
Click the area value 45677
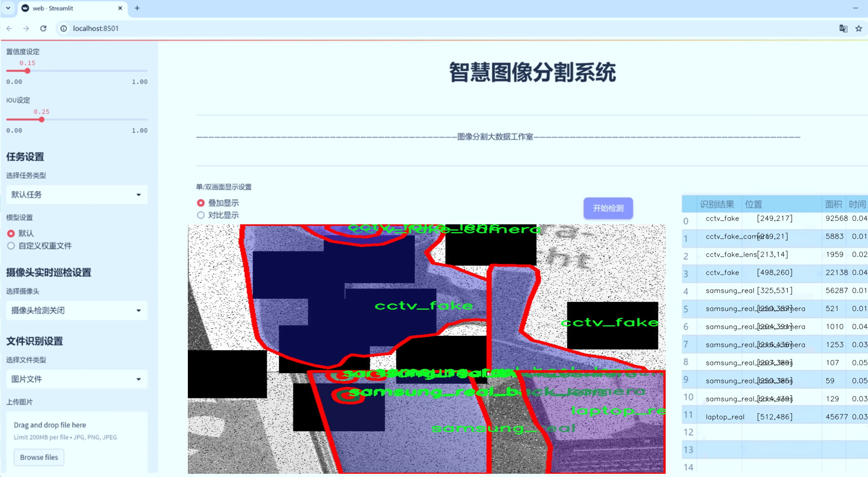836,417
